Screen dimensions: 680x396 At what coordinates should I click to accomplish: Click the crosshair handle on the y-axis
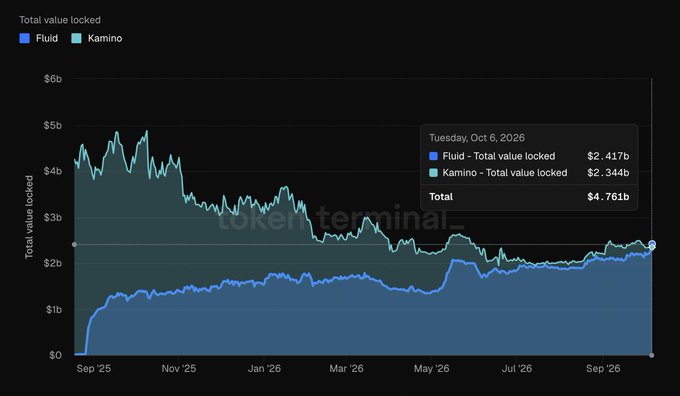[x=75, y=245]
